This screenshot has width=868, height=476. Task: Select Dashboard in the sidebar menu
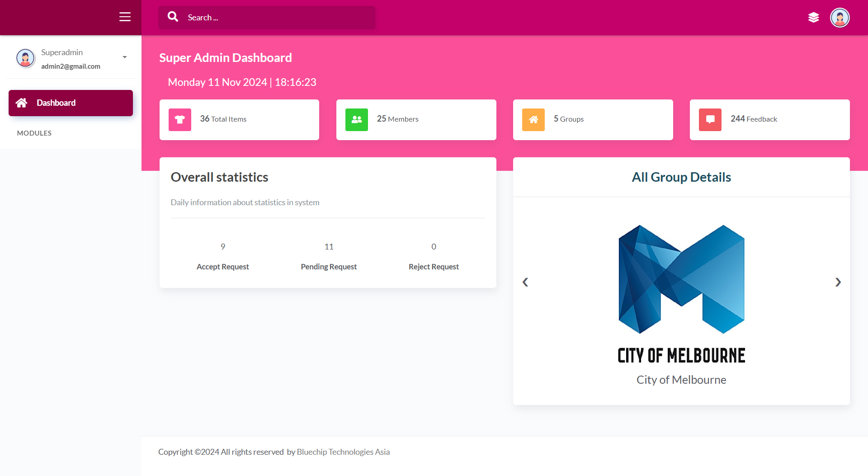(x=71, y=103)
